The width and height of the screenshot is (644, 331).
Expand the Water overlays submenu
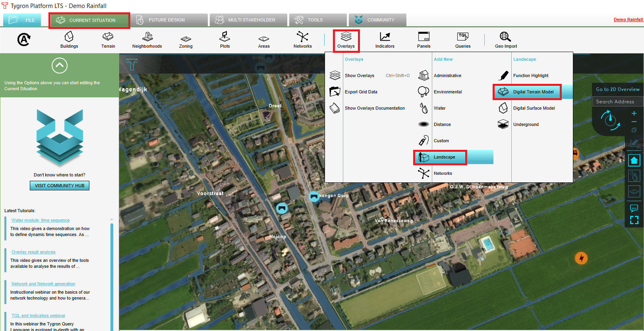[x=439, y=108]
